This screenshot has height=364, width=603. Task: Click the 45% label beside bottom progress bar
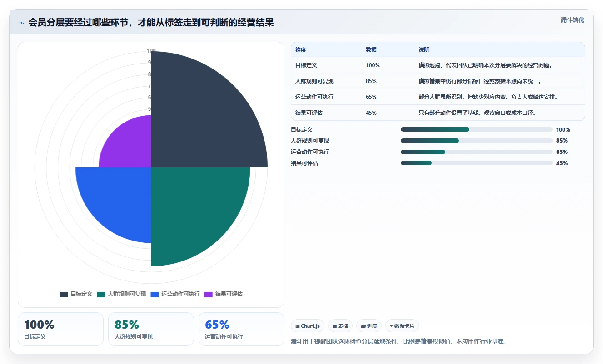[562, 163]
